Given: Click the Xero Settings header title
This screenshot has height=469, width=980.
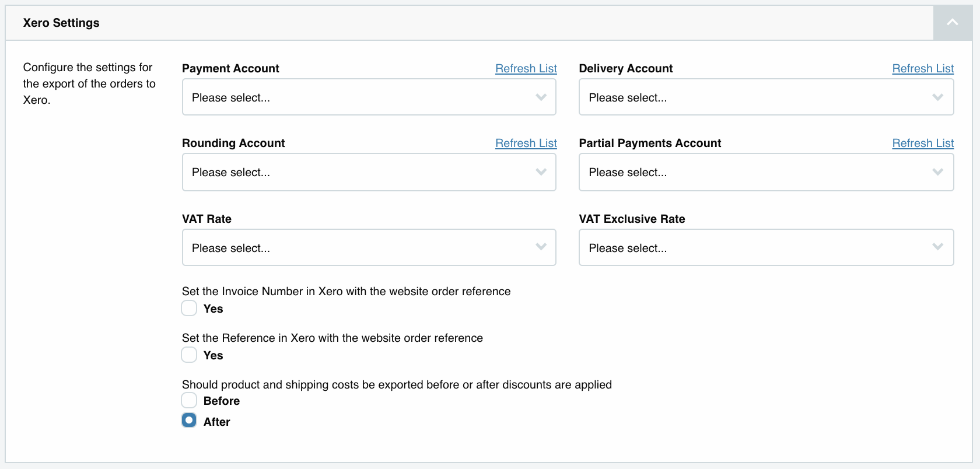Looking at the screenshot, I should (61, 23).
